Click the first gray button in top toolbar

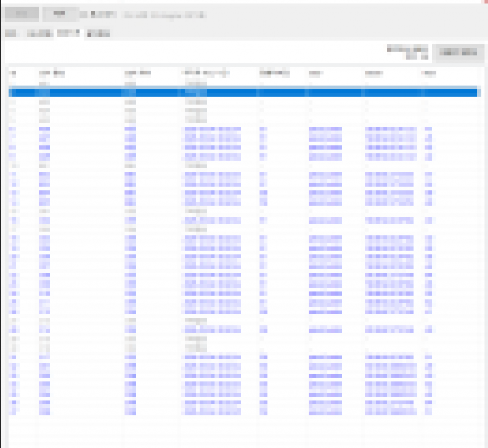(x=22, y=14)
